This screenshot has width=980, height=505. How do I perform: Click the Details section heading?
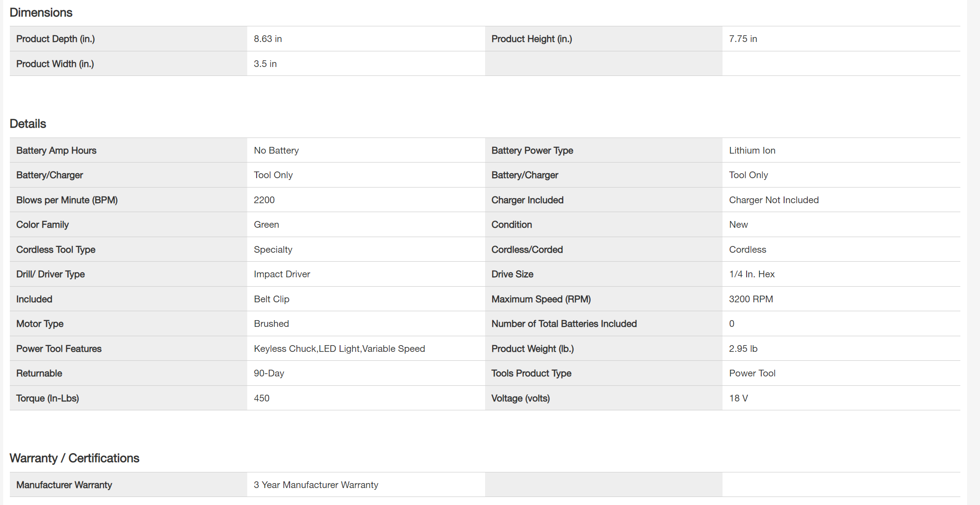click(x=28, y=124)
